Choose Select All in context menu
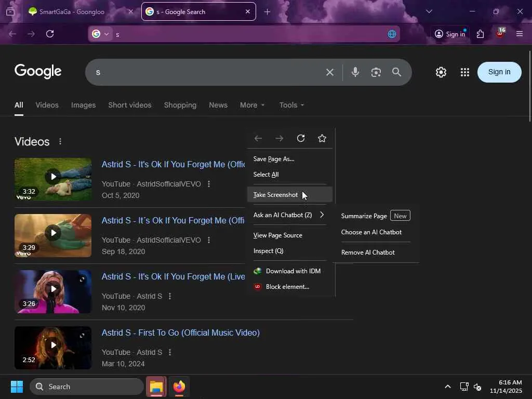The image size is (532, 399). [x=290, y=175]
